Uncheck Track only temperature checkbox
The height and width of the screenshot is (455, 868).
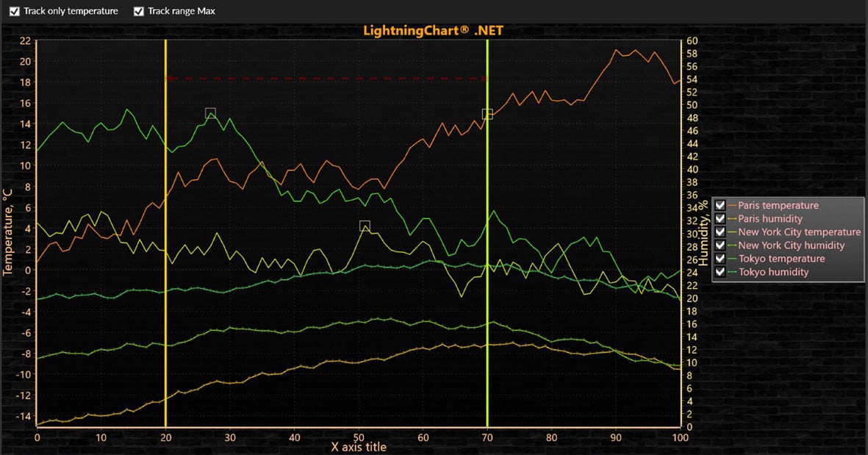tap(15, 11)
